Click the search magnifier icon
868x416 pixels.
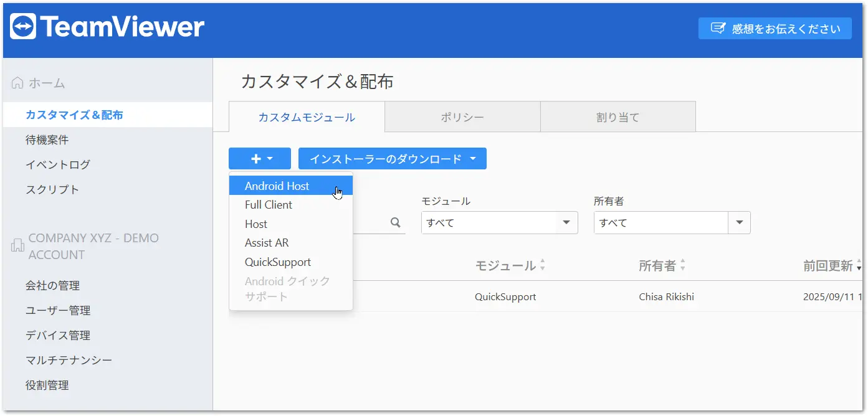pyautogui.click(x=396, y=222)
